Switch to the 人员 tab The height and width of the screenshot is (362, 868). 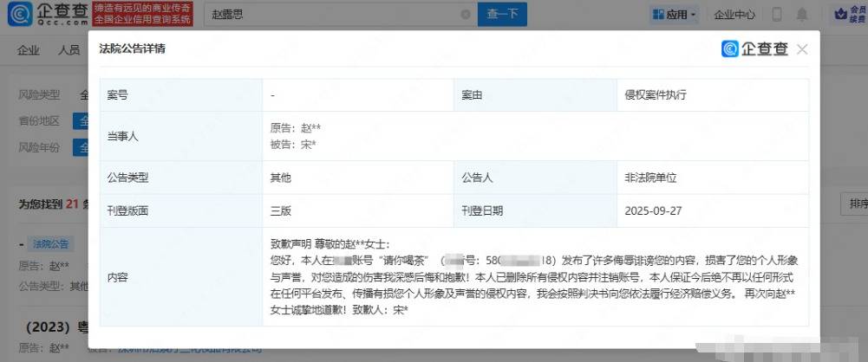(x=69, y=50)
